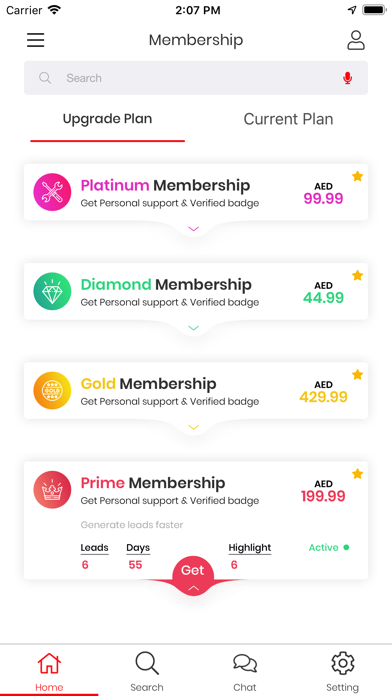392x696 pixels.
Task: Tap the red Get button
Action: coord(193,575)
